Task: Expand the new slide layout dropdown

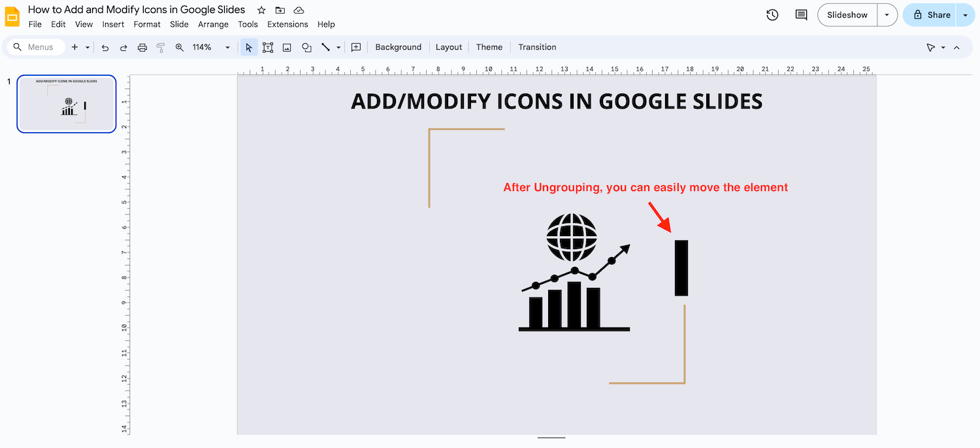Action: pos(88,48)
